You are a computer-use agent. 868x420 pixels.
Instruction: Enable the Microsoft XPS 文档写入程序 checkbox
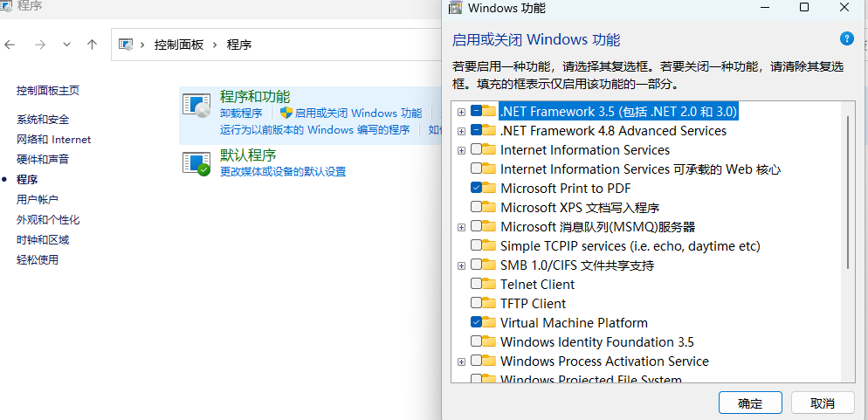tap(476, 207)
